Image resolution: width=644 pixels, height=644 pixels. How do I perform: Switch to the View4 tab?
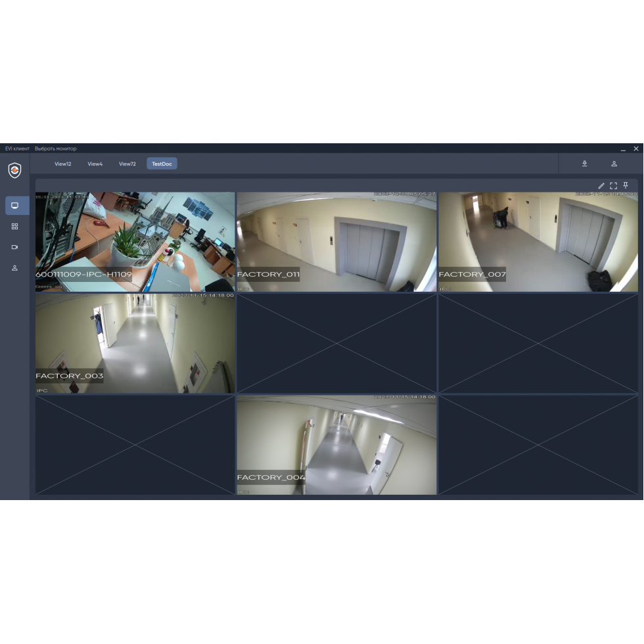[95, 164]
